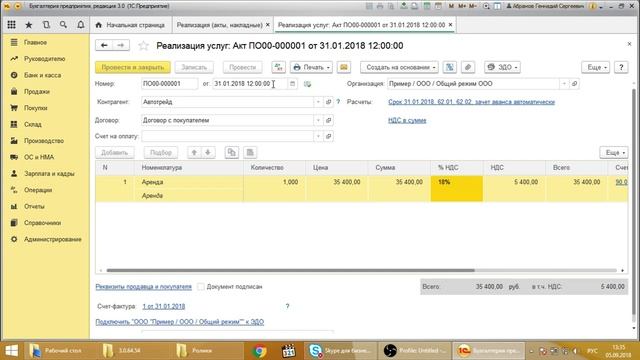Open the Favorites star in top panel
Viewport: 640px width, 360px height.
tap(29, 25)
